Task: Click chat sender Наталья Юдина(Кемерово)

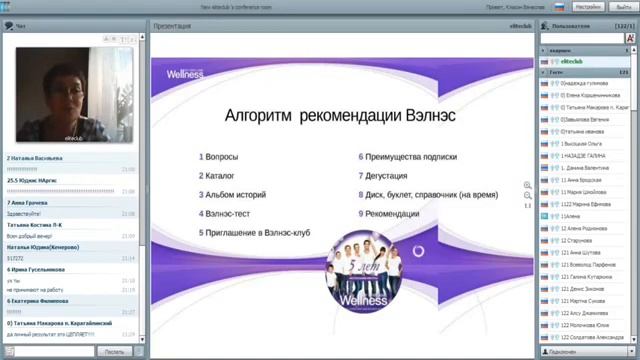Action: coord(43,247)
